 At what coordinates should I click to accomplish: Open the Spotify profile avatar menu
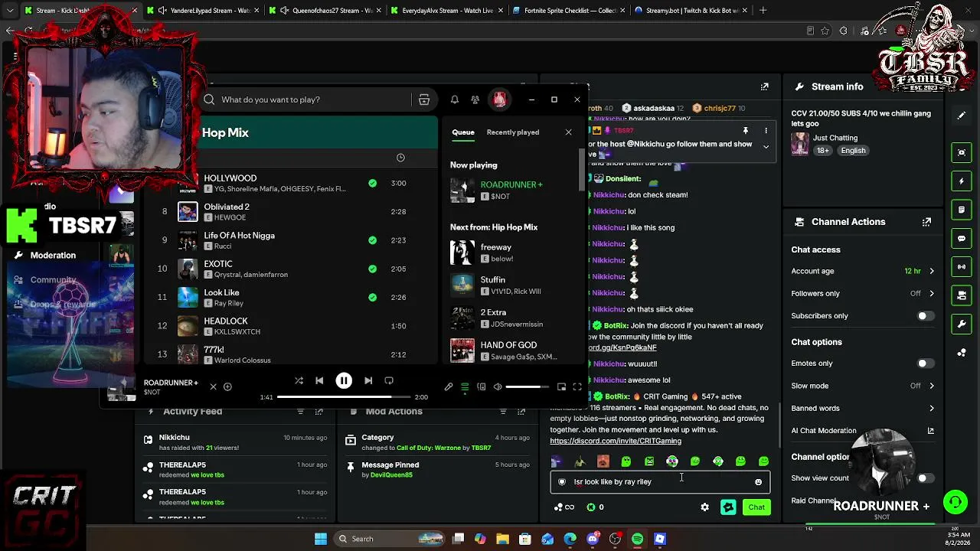click(x=499, y=99)
